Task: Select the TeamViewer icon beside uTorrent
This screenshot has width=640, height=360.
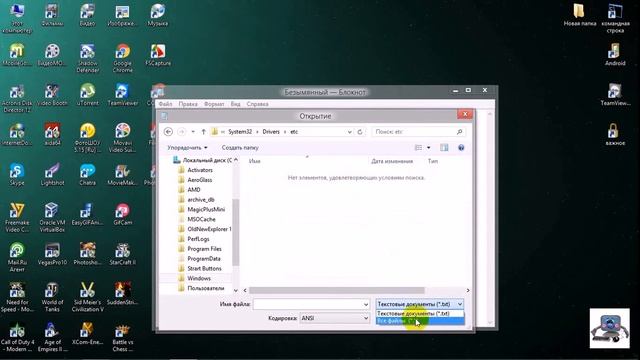Action: [x=122, y=95]
